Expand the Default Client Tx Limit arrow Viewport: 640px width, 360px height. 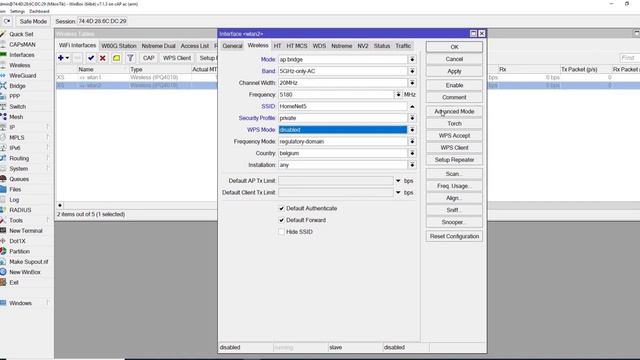pos(398,193)
